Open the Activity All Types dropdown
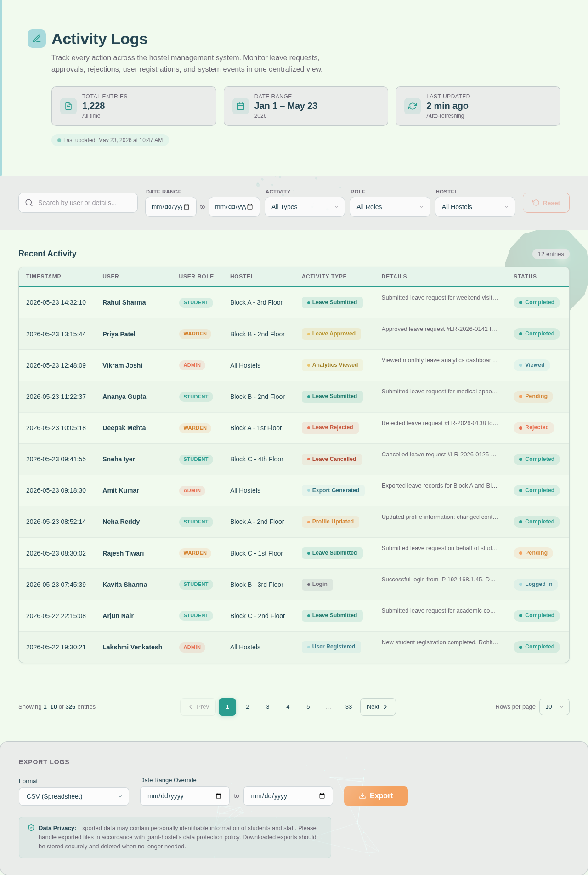Screen dimensions: 588x875 pyautogui.click(x=305, y=207)
